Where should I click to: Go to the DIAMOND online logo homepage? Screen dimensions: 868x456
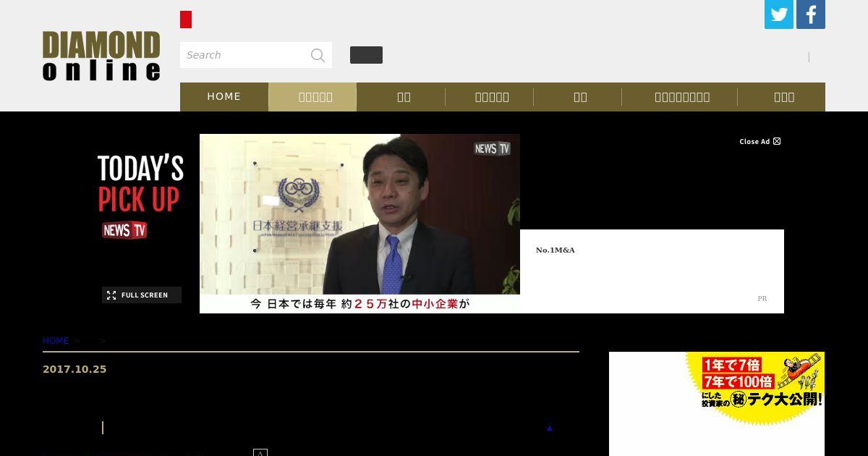pyautogui.click(x=101, y=56)
